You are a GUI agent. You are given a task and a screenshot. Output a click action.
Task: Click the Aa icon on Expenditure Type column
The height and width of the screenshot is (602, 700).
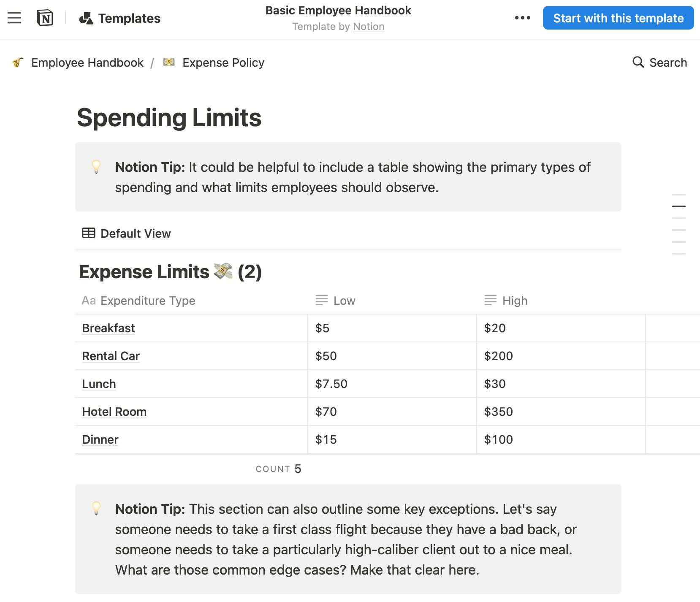point(89,301)
